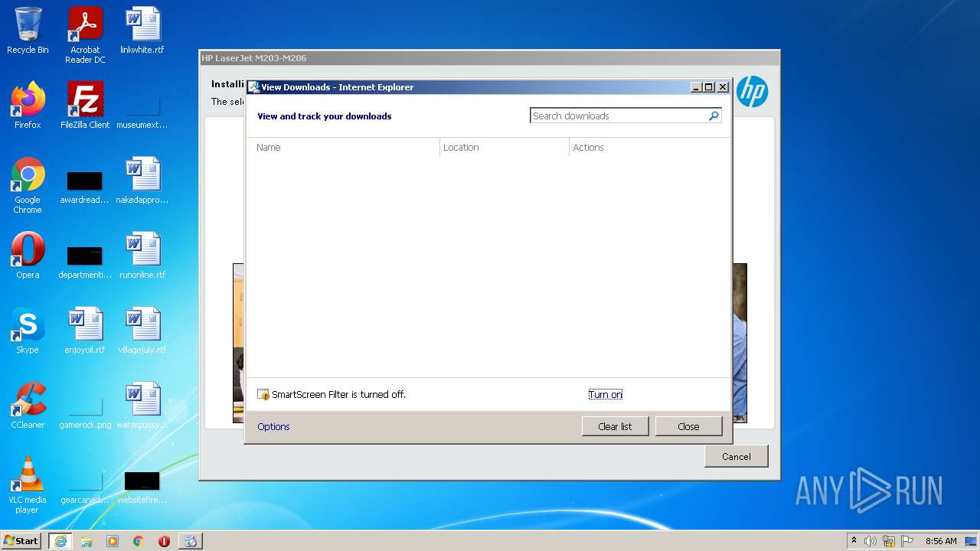Launch Firefox from desktop

[28, 106]
